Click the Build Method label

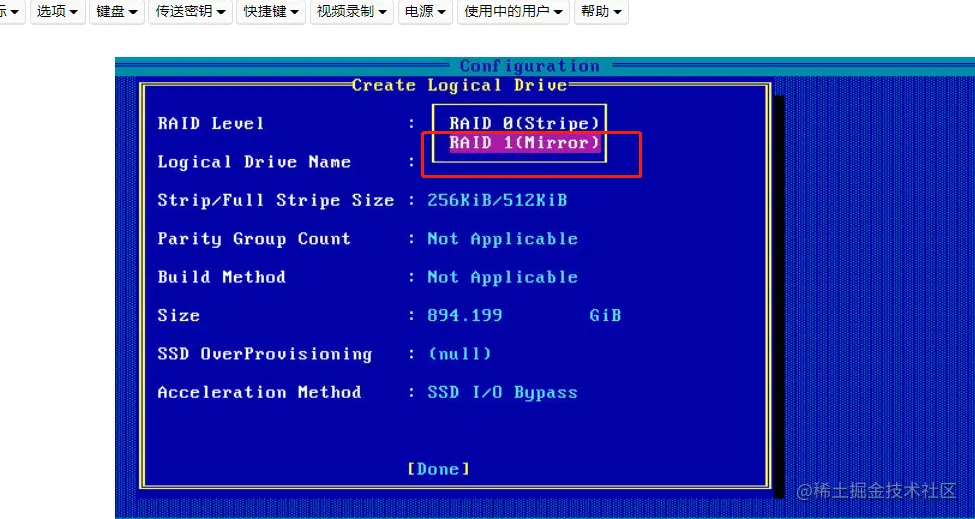[x=221, y=277]
